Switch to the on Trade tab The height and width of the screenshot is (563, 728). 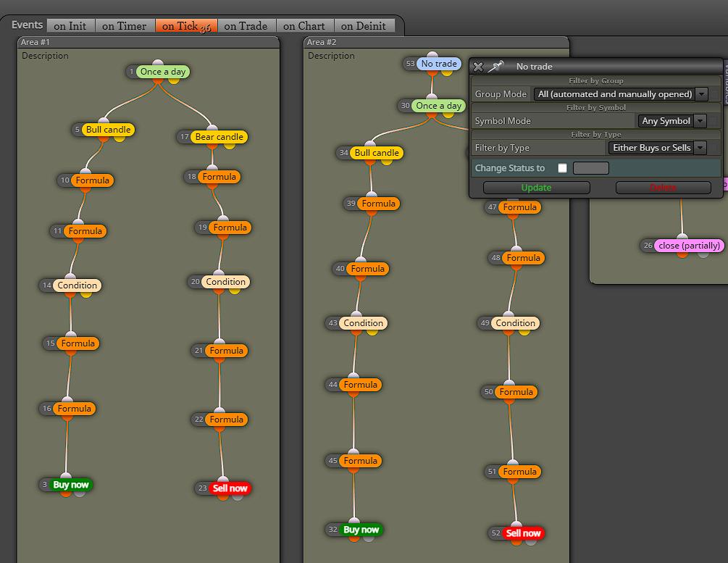tap(246, 26)
